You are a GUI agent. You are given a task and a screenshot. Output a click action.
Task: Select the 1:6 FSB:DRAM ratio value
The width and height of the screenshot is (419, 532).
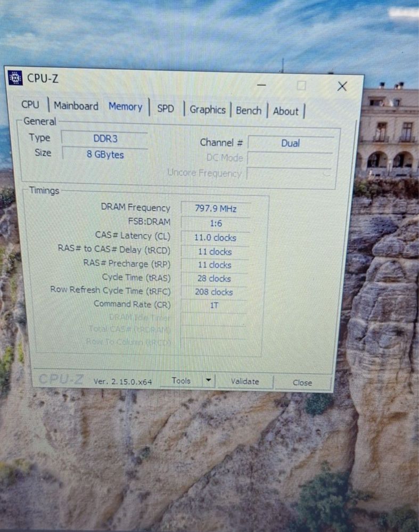click(x=216, y=223)
